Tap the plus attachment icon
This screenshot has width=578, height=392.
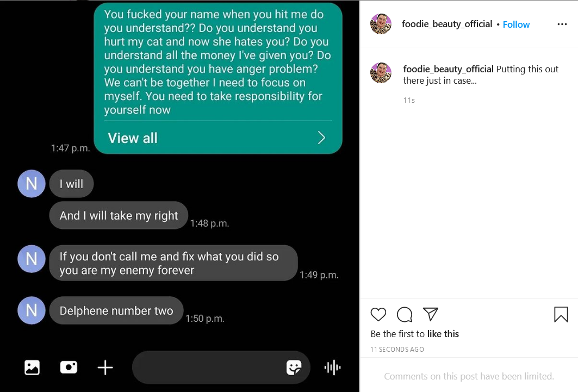pos(105,368)
